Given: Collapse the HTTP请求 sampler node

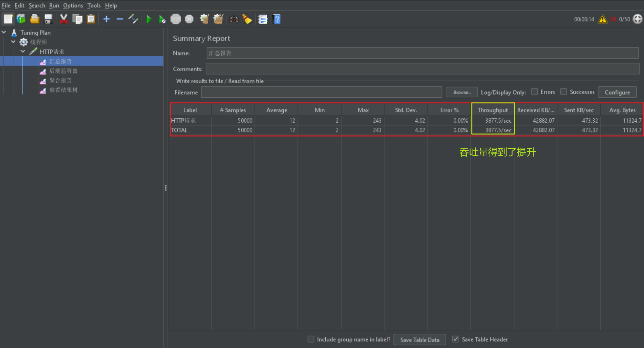Looking at the screenshot, I should pos(23,51).
